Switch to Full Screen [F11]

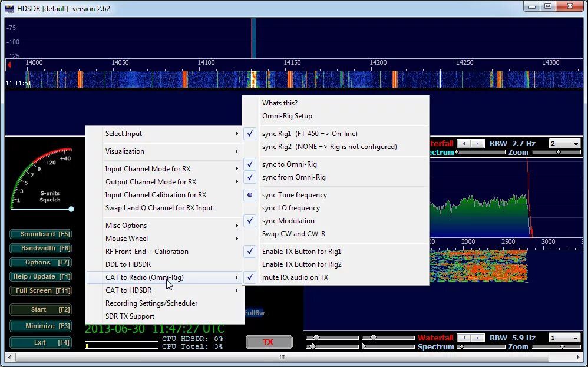click(41, 290)
